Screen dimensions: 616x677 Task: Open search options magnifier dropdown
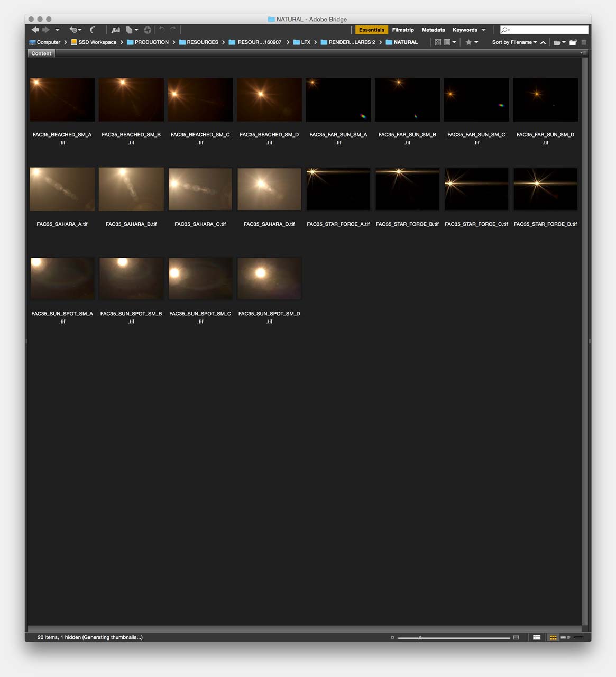point(505,30)
